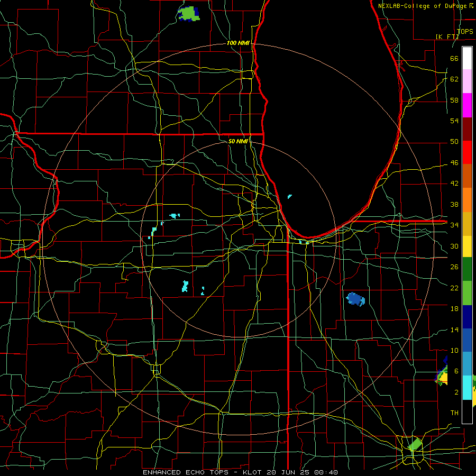Screen dimensions: 476x476
Task: Select the bright yellow legend swatch
Action: coord(467,246)
